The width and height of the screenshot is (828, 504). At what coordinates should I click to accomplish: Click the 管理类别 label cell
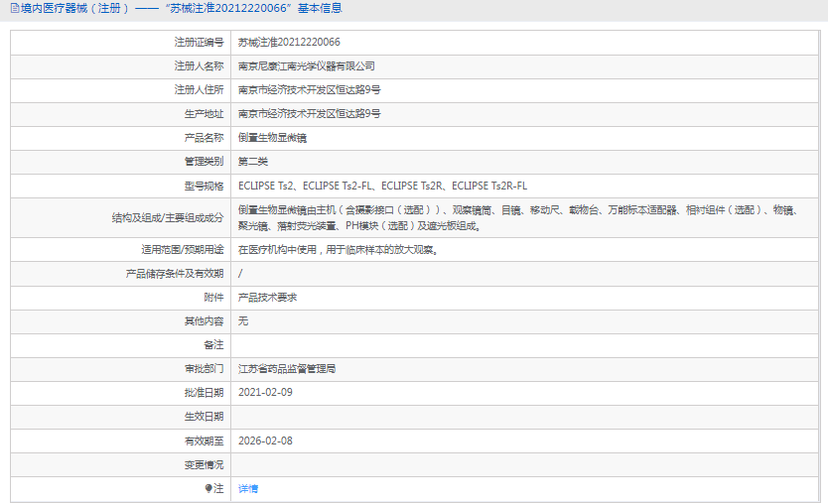coord(204,162)
